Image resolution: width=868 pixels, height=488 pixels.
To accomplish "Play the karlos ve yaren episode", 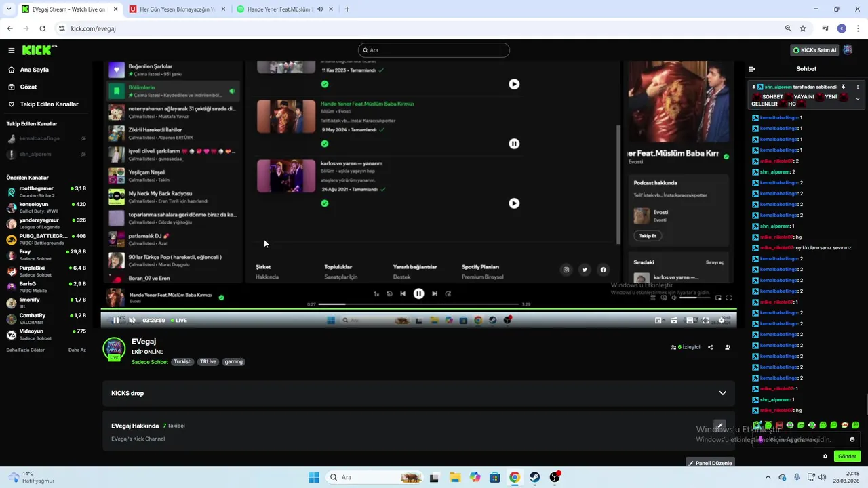I will (x=514, y=203).
